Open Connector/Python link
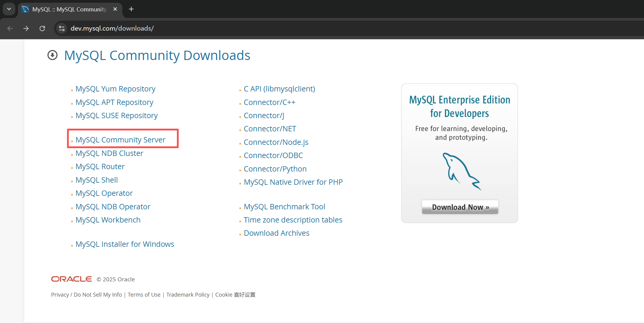The width and height of the screenshot is (644, 323). (x=275, y=169)
